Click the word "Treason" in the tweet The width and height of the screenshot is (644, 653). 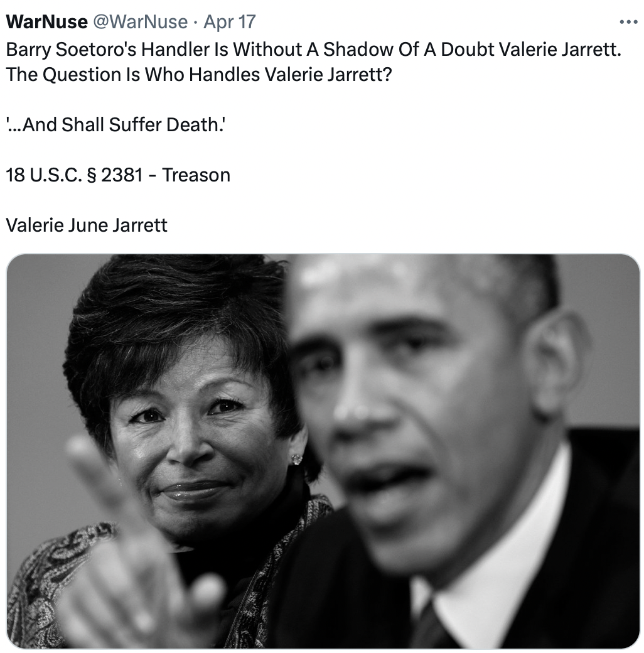(196, 175)
